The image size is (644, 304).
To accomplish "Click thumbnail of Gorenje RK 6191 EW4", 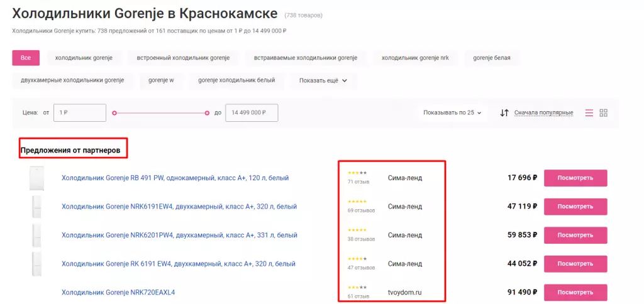I will click(36, 264).
